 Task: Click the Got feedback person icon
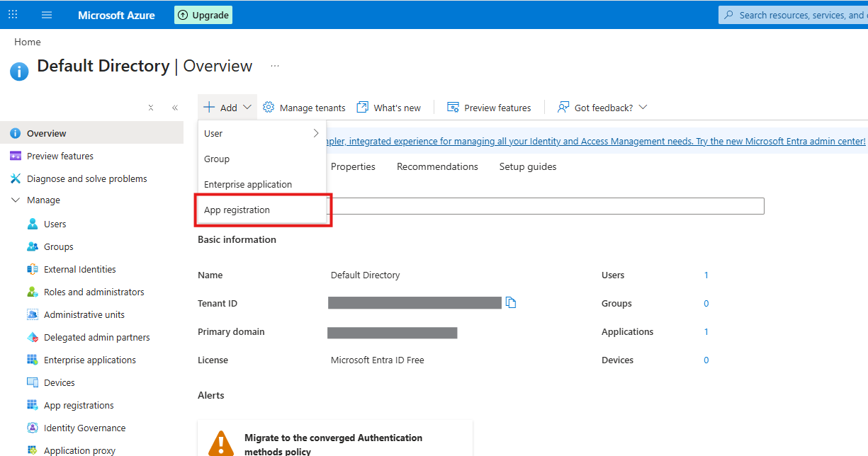[563, 107]
